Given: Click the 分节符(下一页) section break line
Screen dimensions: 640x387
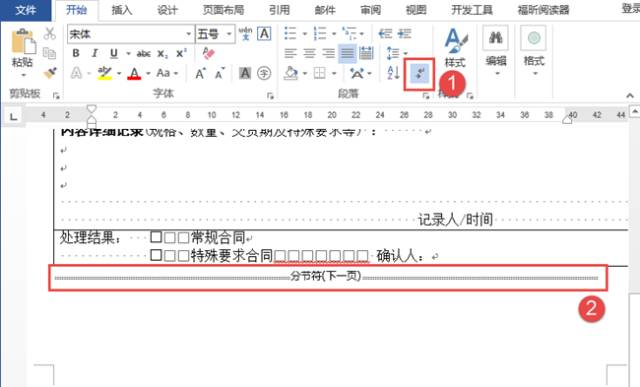Looking at the screenshot, I should coord(327,277).
